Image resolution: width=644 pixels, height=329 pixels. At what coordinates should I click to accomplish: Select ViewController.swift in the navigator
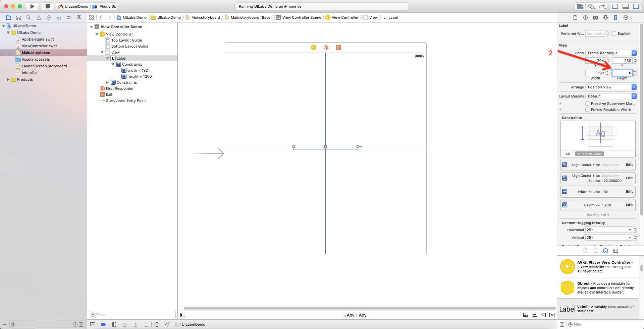(39, 46)
